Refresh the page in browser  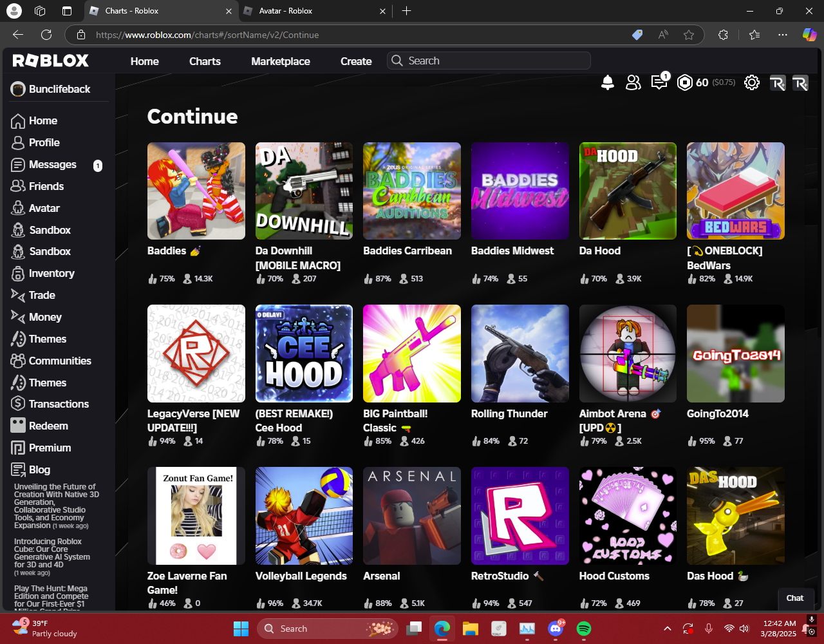coord(46,35)
